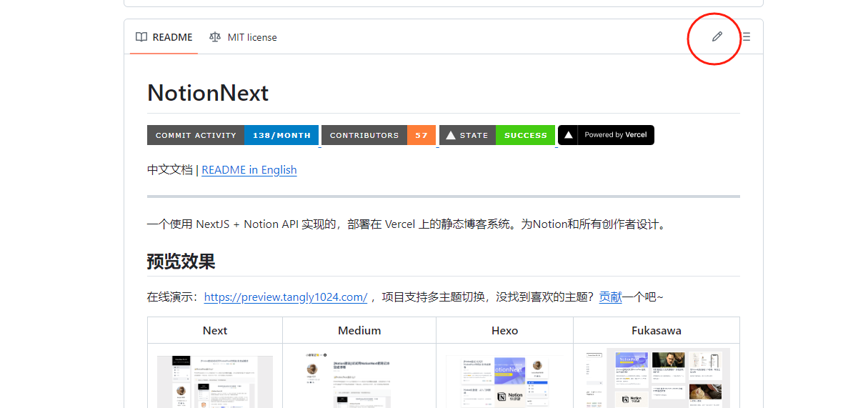Screen dimensions: 868x408
Task: Switch to the MIT license tab
Action: [x=243, y=37]
